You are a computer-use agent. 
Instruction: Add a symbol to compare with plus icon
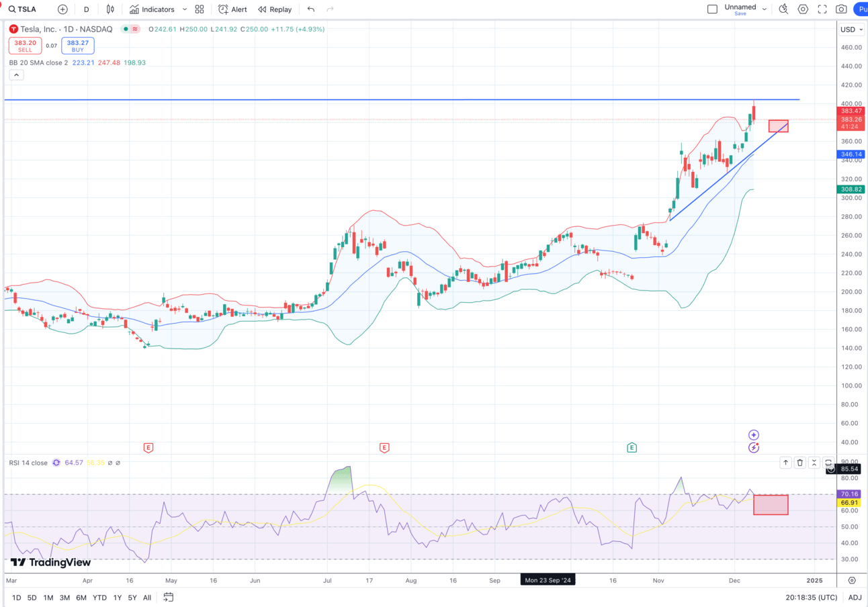coord(62,9)
